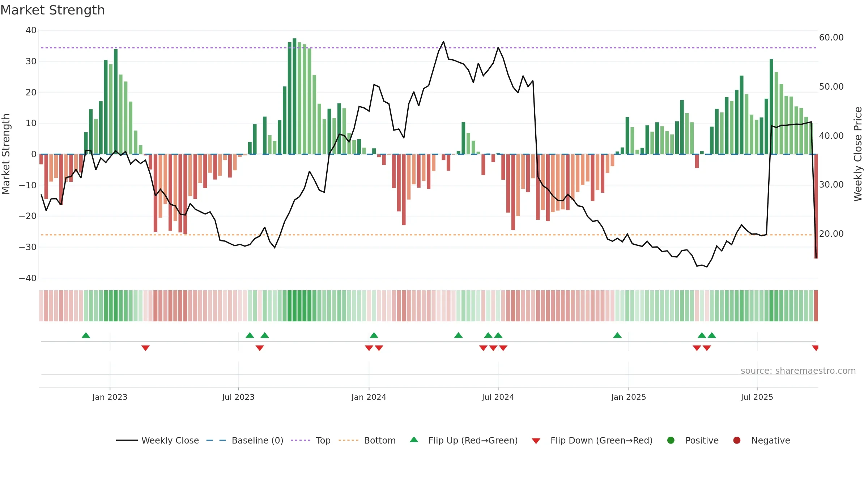Click the Jan 2024 x-axis label
This screenshot has width=868, height=488.
[369, 397]
